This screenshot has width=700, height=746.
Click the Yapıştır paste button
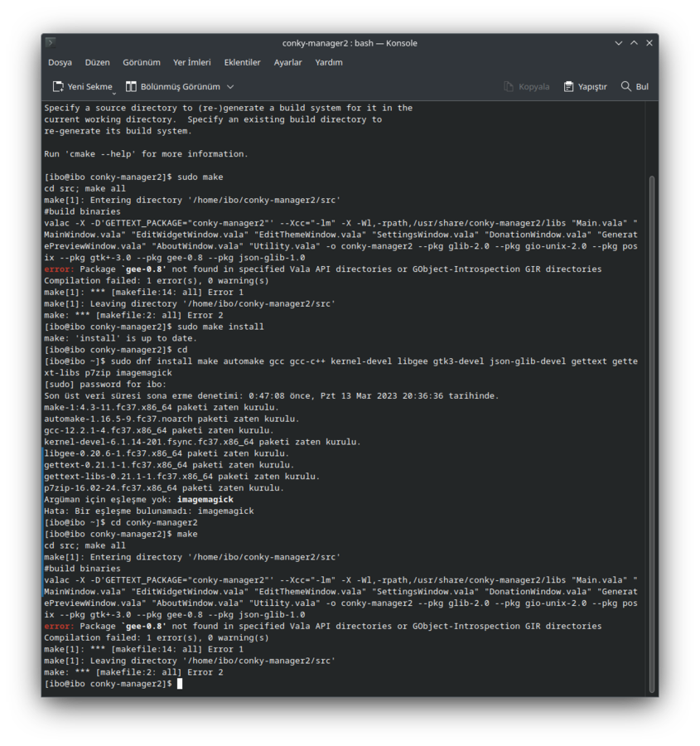(x=586, y=86)
